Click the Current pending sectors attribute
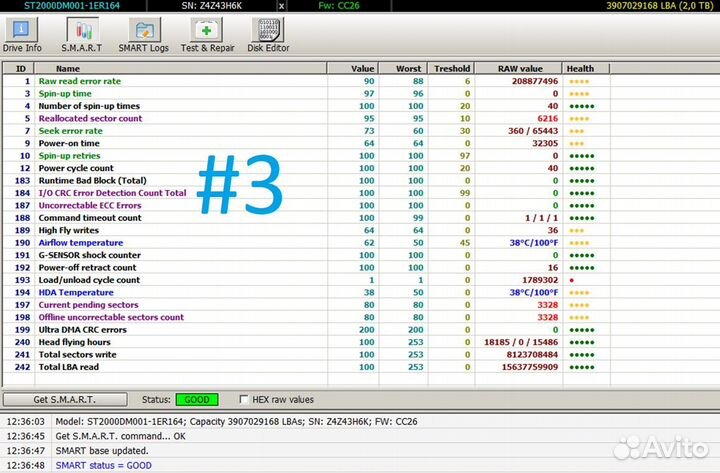 tap(88, 305)
